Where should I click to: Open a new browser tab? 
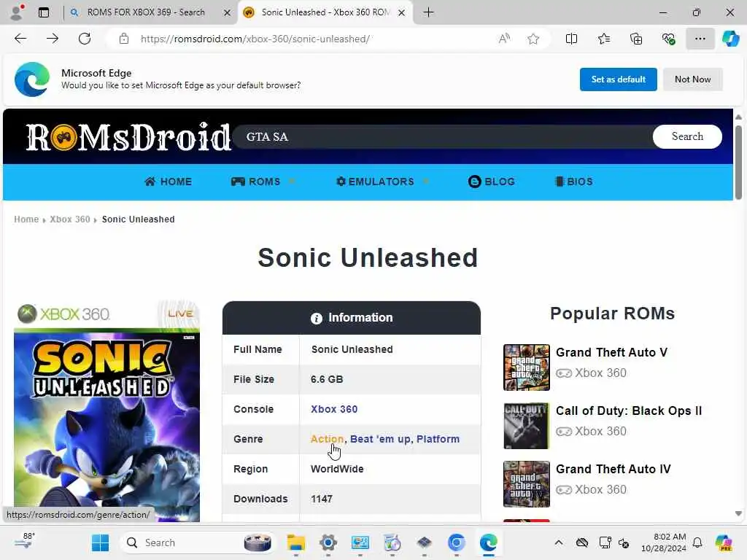428,12
